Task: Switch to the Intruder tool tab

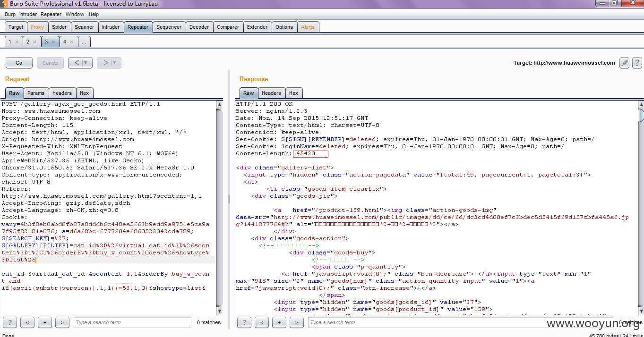Action: (x=111, y=27)
